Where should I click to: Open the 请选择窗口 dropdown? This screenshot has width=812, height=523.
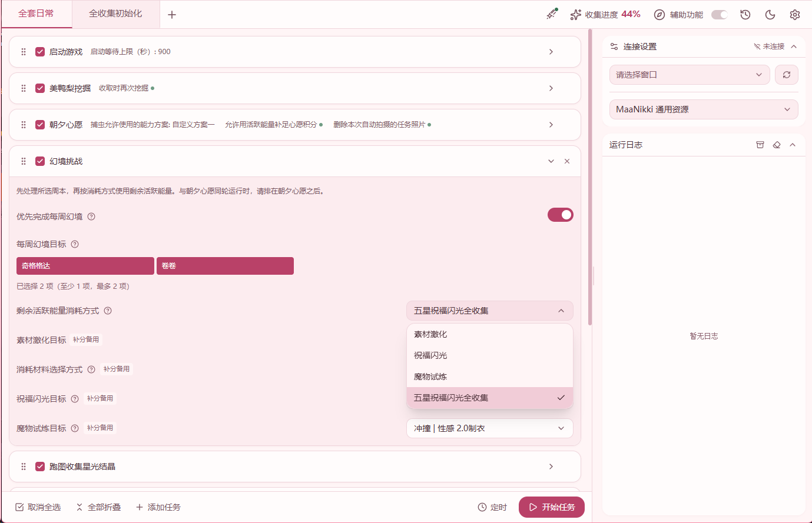click(x=690, y=75)
